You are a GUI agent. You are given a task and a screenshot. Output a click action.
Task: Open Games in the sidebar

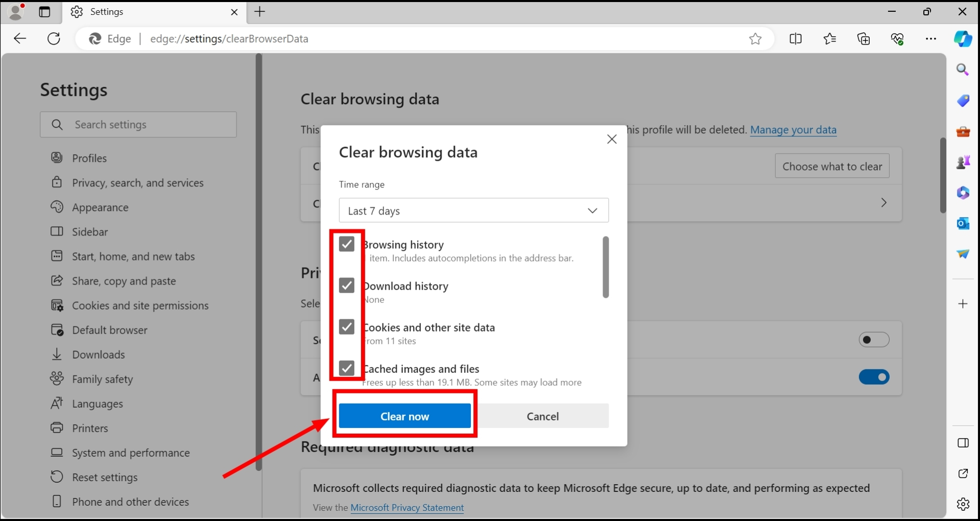tap(963, 162)
